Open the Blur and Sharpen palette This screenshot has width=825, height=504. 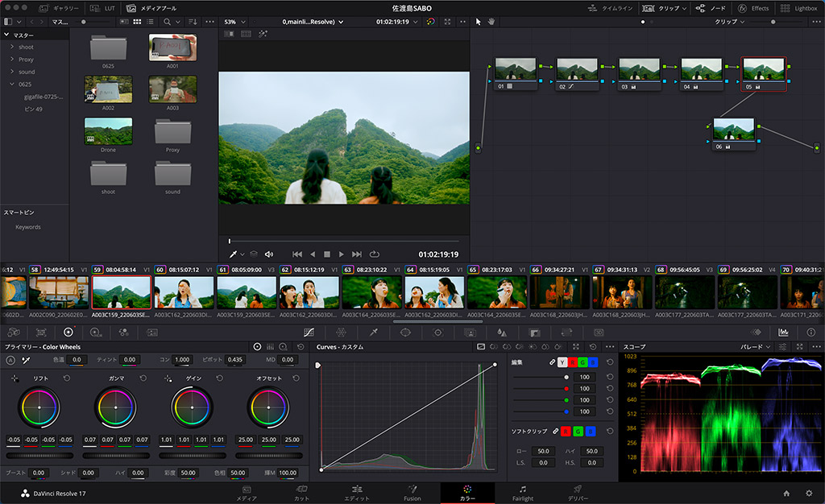point(502,333)
